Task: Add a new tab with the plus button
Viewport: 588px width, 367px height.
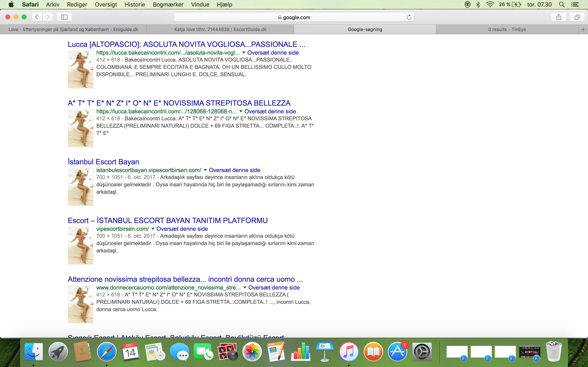Action: coord(583,30)
